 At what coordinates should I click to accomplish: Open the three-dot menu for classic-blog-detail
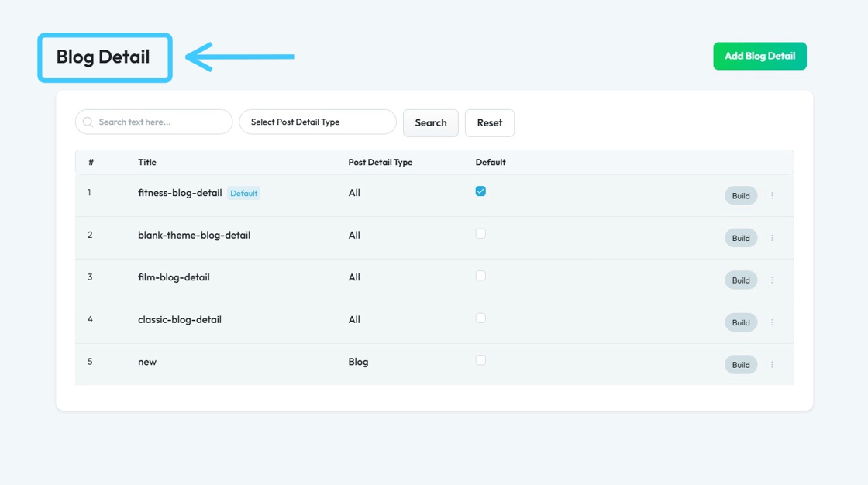772,322
